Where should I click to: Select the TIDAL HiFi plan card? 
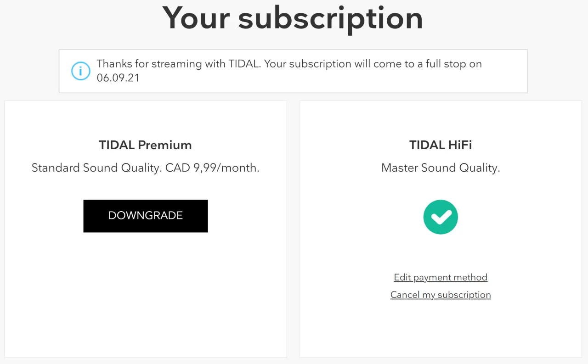440,330
